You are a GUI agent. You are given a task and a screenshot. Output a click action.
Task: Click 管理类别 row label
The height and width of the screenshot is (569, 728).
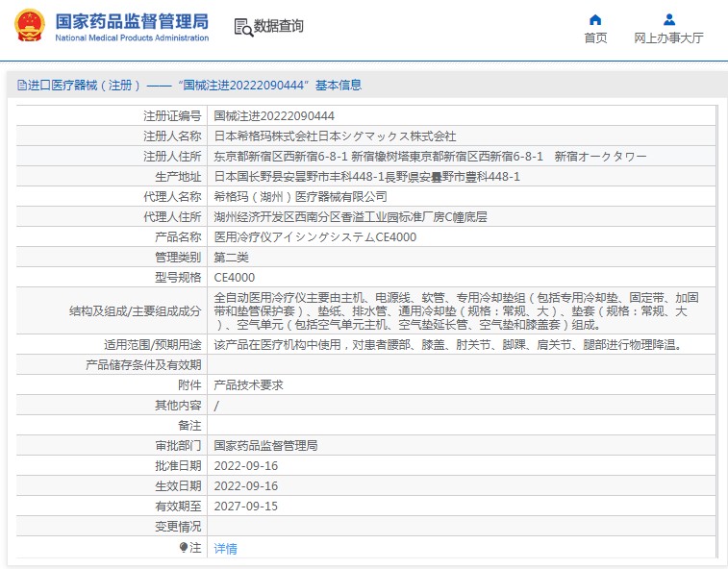coord(178,258)
